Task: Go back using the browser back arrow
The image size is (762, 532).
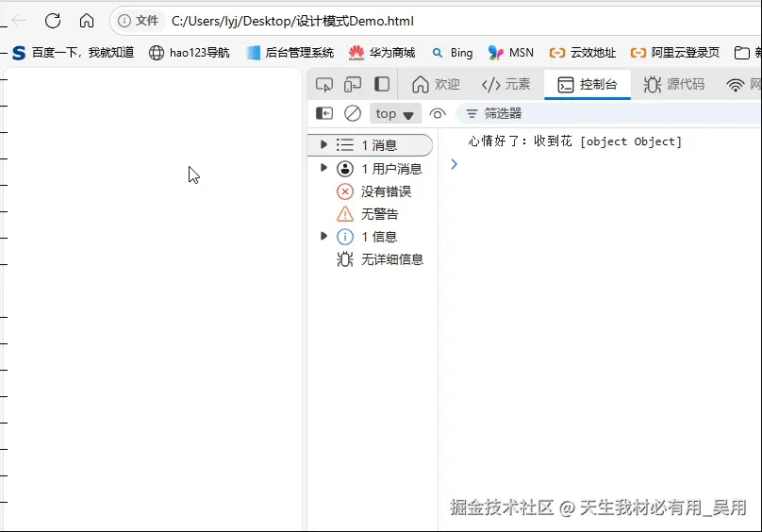Action: 19,21
